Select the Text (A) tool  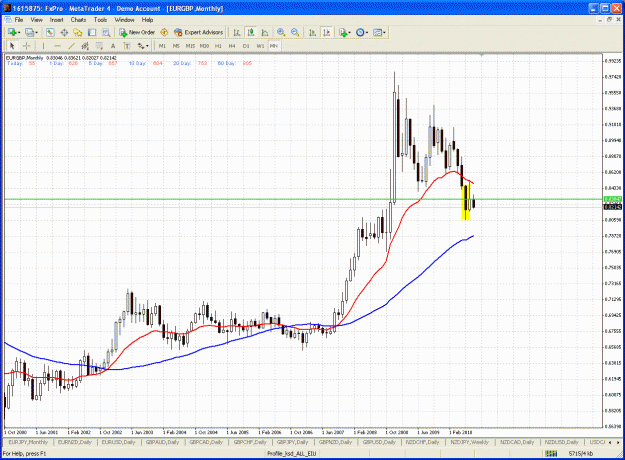click(113, 46)
